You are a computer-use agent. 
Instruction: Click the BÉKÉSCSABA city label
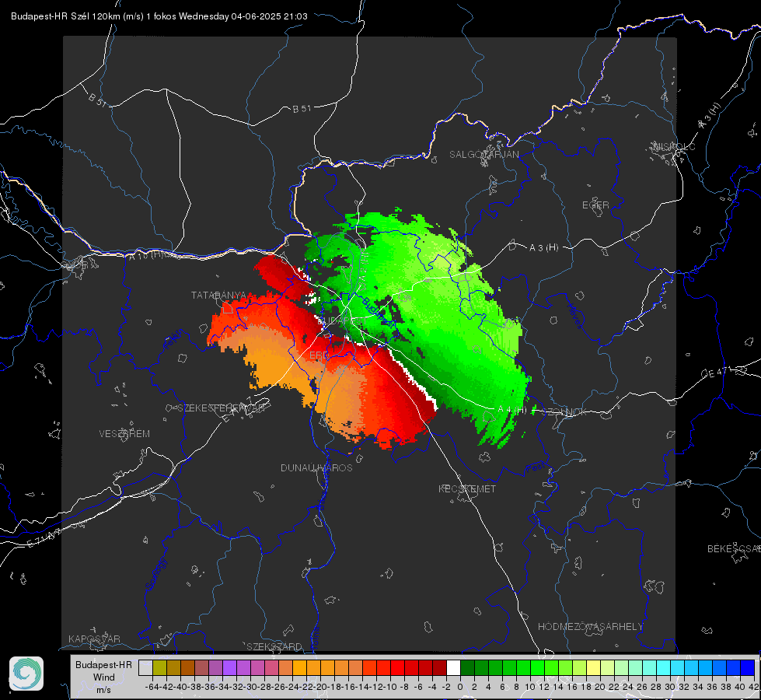734,549
